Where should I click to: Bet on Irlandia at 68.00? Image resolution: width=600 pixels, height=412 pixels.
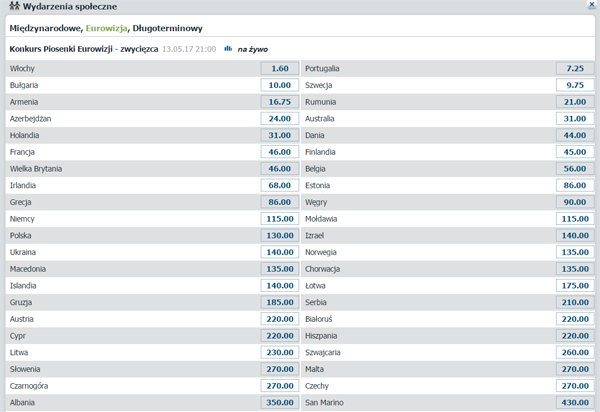click(x=280, y=186)
